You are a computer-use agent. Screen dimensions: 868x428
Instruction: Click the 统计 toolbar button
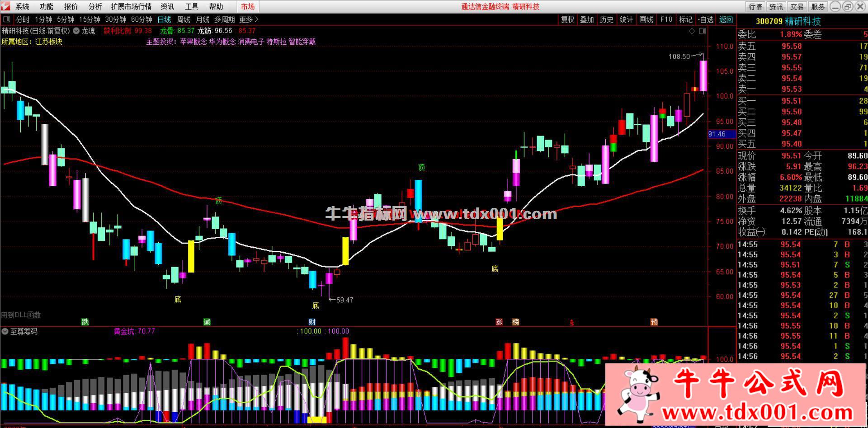tap(626, 19)
